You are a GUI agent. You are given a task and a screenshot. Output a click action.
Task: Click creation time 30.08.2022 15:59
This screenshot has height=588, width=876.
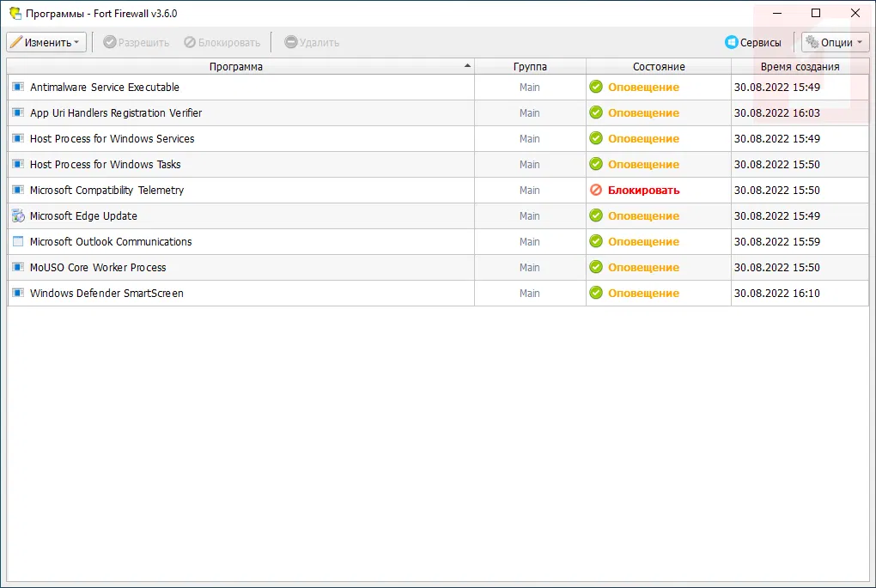(x=777, y=241)
